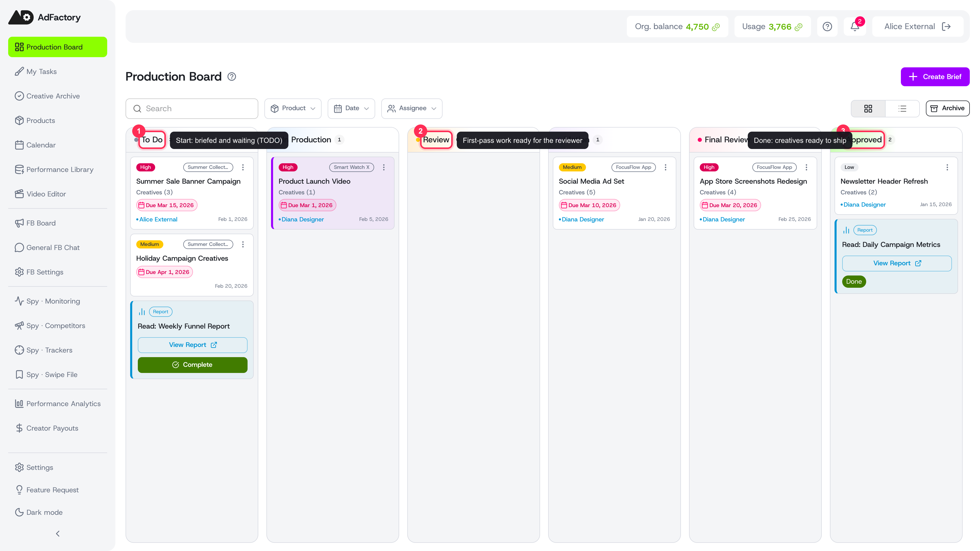
Task: Open Performance Analytics
Action: click(x=57, y=404)
